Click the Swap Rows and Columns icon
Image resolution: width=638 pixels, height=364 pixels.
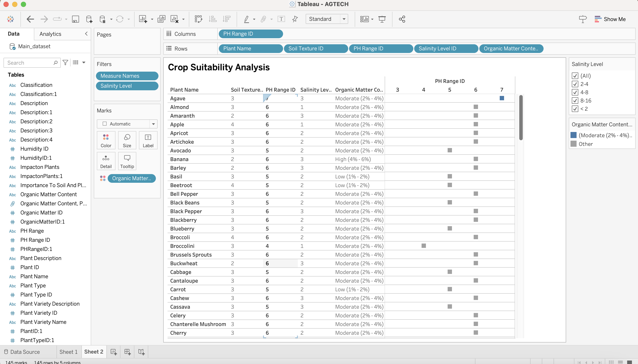click(198, 19)
